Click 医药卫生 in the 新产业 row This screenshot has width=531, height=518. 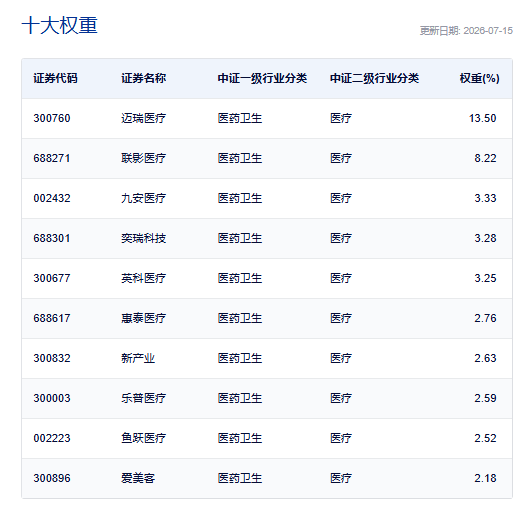[x=240, y=358]
